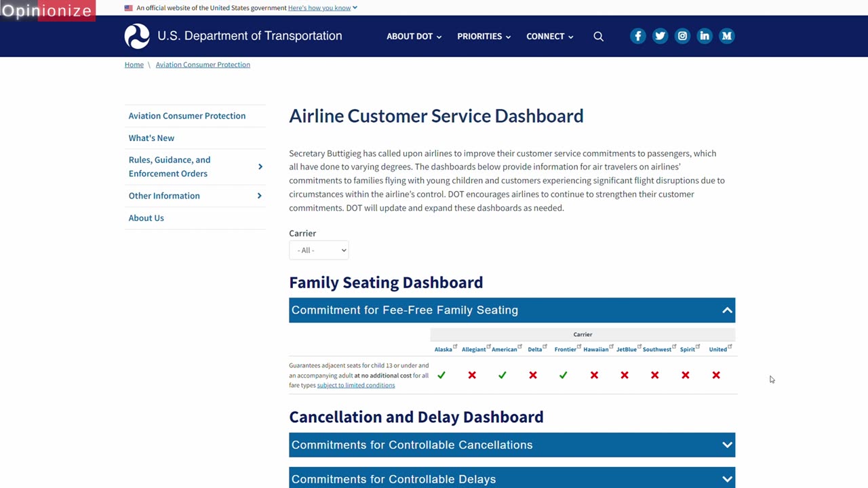Click Frontier's green checkmark
The height and width of the screenshot is (488, 868).
point(564,375)
